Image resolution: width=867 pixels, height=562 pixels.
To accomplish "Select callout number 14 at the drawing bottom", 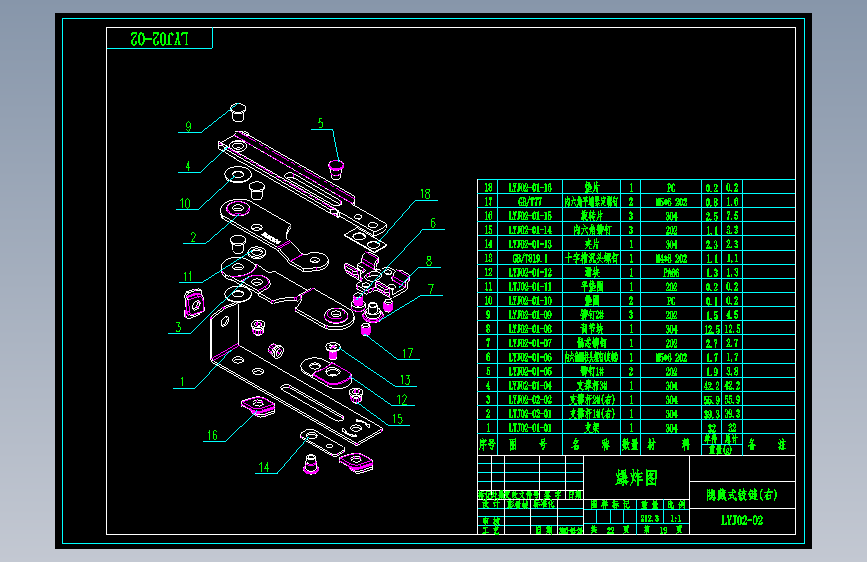I will click(264, 467).
